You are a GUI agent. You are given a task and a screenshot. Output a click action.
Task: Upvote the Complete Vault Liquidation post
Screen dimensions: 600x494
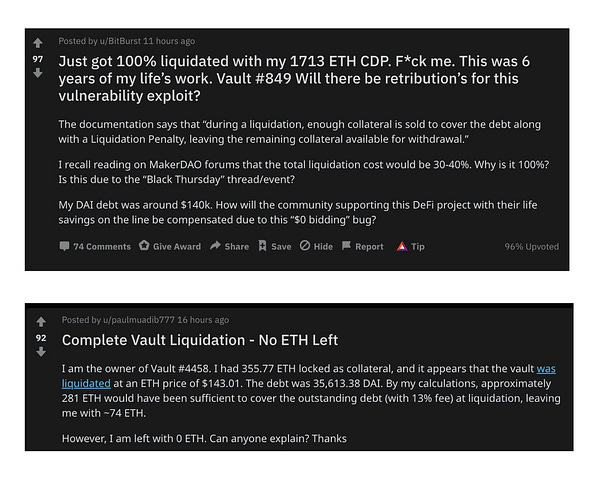pos(40,322)
